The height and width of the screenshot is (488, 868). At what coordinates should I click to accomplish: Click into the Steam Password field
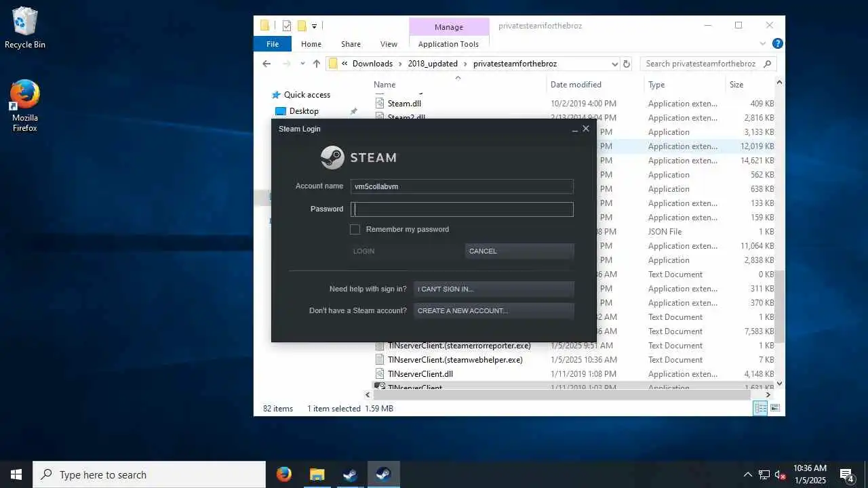(x=462, y=209)
